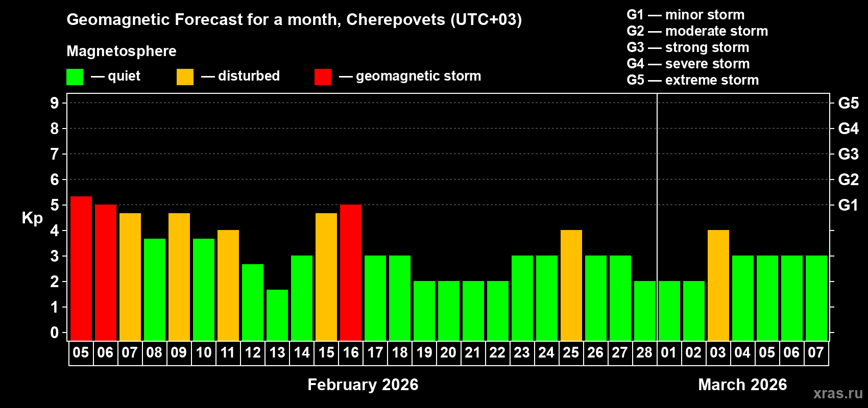Click the G3 right-axis label
Image resolution: width=868 pixels, height=408 pixels.
849,154
